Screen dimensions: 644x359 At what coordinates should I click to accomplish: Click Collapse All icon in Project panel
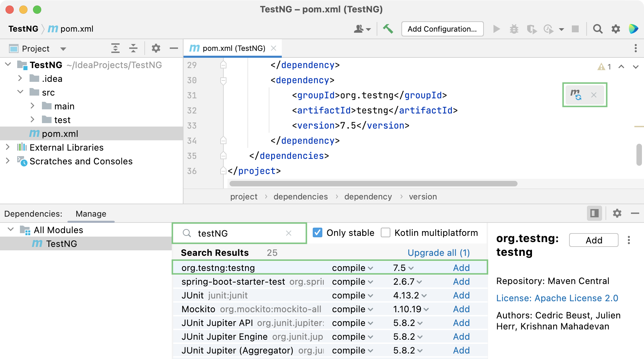133,48
